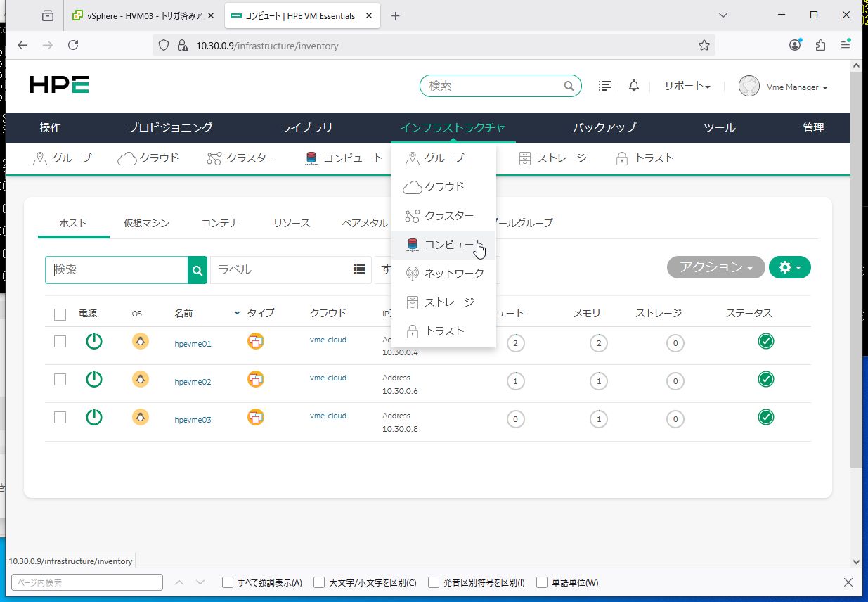Click the label list icon
The height and width of the screenshot is (602, 868).
359,269
